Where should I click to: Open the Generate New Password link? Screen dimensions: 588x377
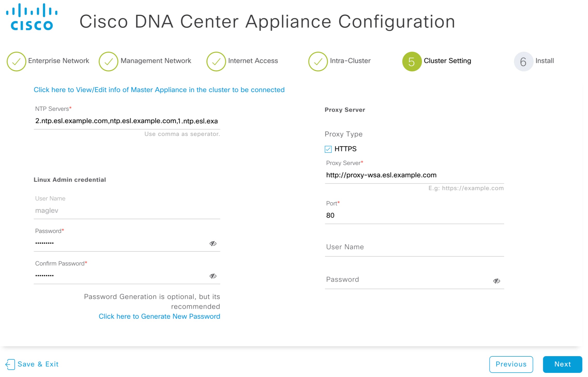pos(159,316)
